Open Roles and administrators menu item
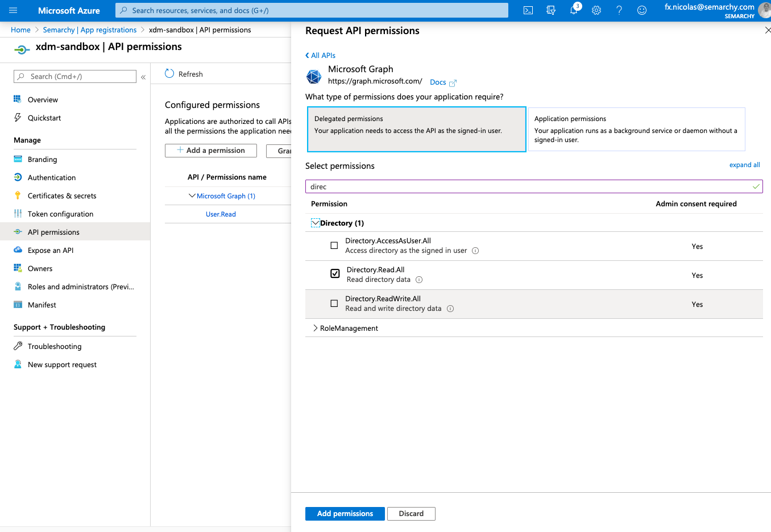Screen dimensions: 771x532 (75, 286)
